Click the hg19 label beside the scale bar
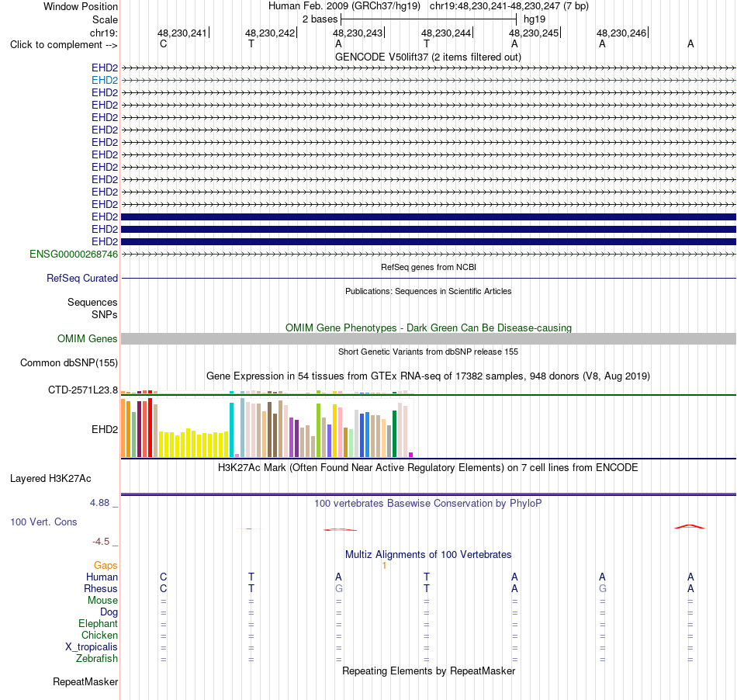Screen dimensions: 737x700 point(535,19)
